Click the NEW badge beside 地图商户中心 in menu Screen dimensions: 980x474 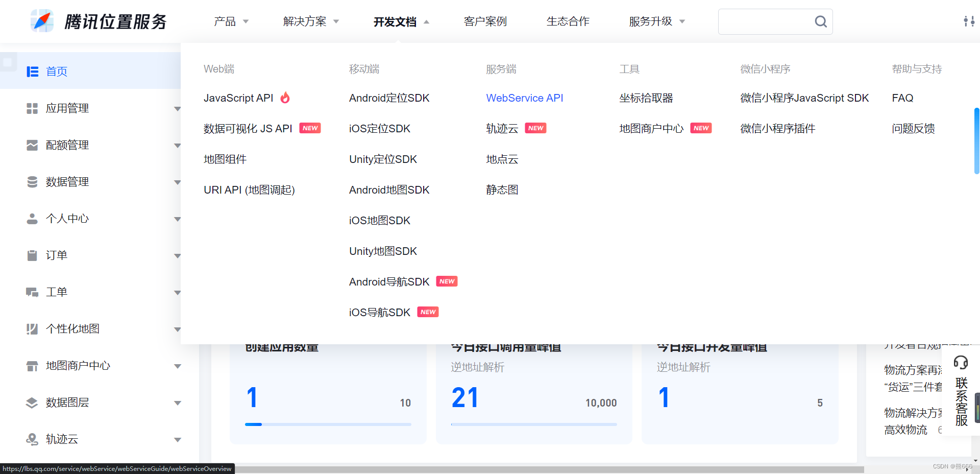pyautogui.click(x=701, y=128)
